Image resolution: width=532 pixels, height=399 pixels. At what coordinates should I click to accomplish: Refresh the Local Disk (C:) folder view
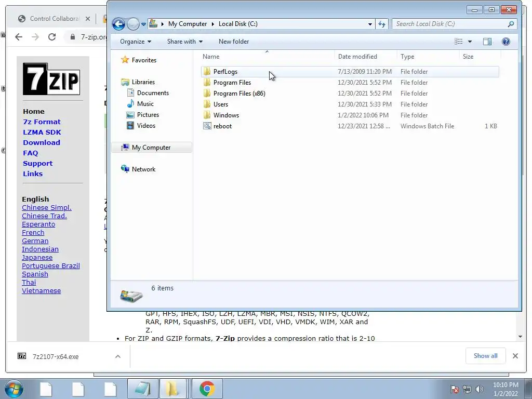tap(382, 24)
